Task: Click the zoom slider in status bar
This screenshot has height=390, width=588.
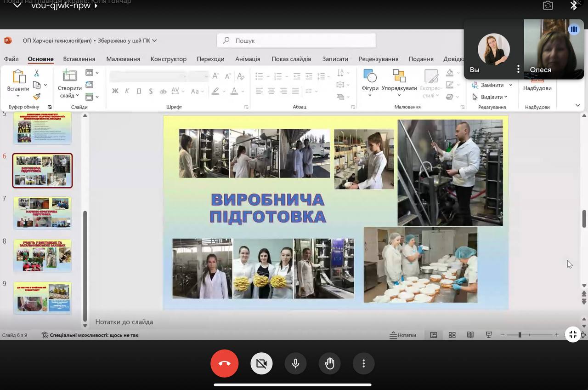Action: 520,335
